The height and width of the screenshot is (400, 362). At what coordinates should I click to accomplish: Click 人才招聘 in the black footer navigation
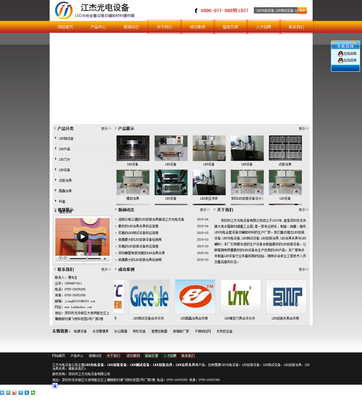tap(169, 356)
